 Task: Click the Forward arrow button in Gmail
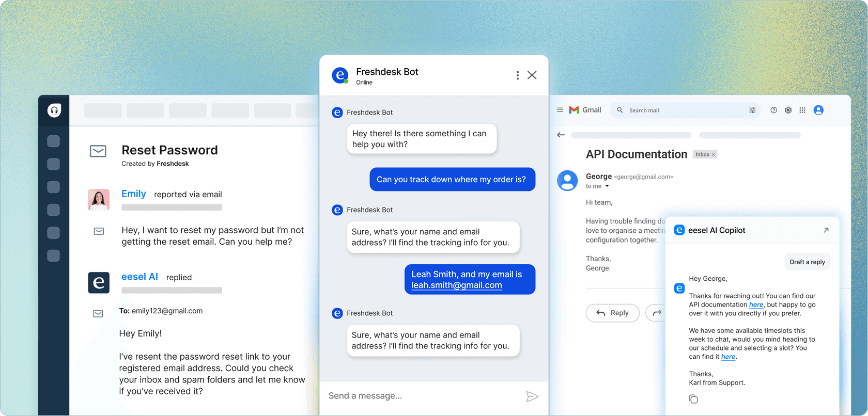click(x=656, y=313)
